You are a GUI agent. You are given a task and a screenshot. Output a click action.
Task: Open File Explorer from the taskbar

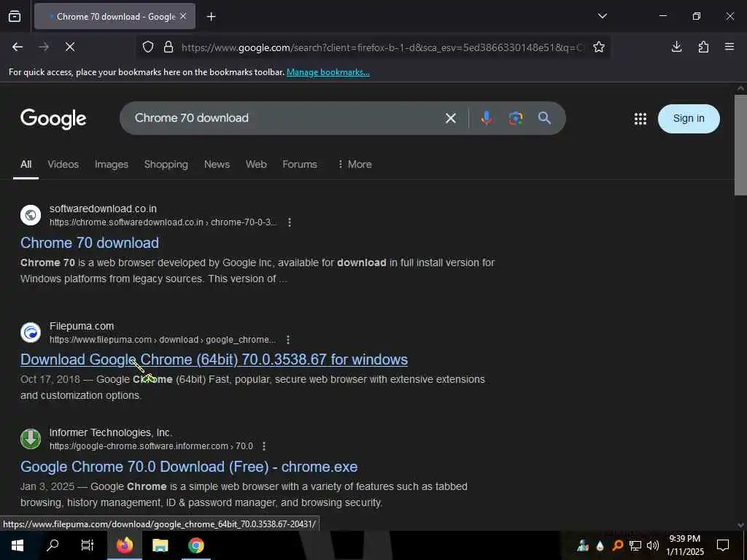point(160,545)
